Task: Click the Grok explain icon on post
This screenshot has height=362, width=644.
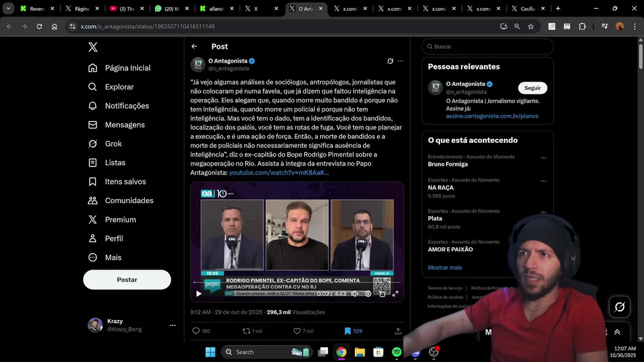Action: [390, 61]
